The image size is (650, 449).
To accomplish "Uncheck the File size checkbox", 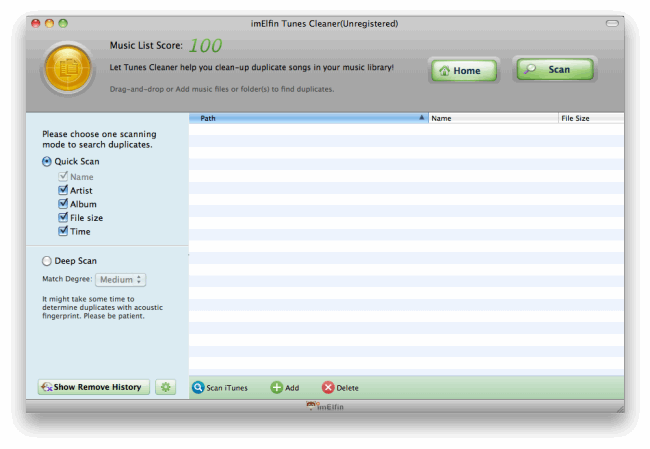I will pos(63,218).
